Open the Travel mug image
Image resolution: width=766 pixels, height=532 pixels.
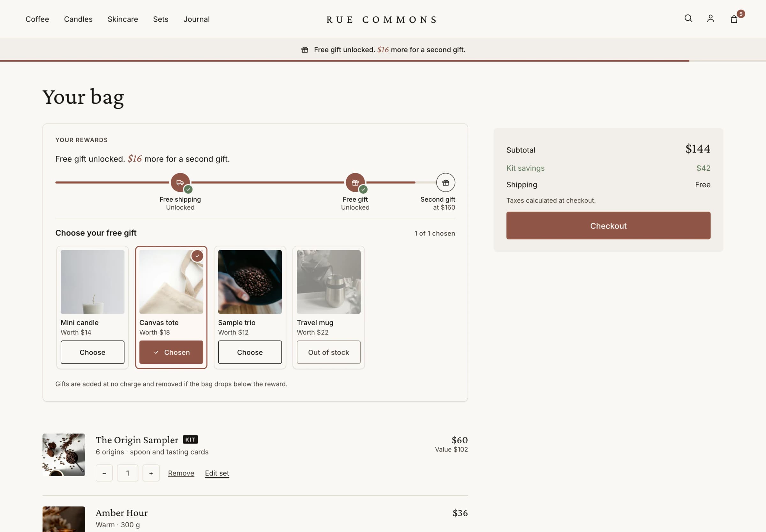point(328,282)
